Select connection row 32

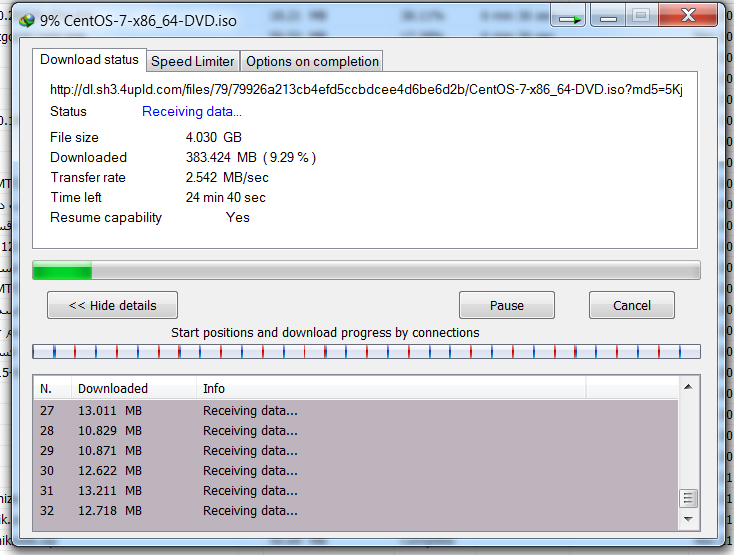[356, 511]
